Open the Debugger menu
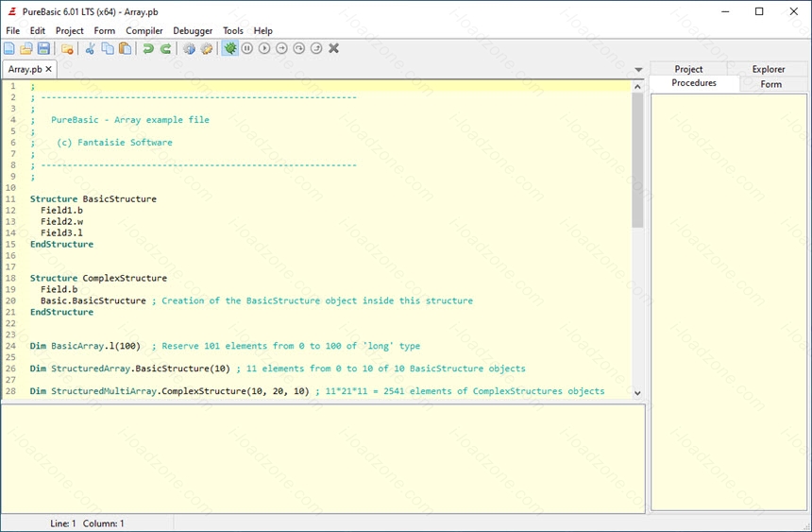 click(x=193, y=30)
